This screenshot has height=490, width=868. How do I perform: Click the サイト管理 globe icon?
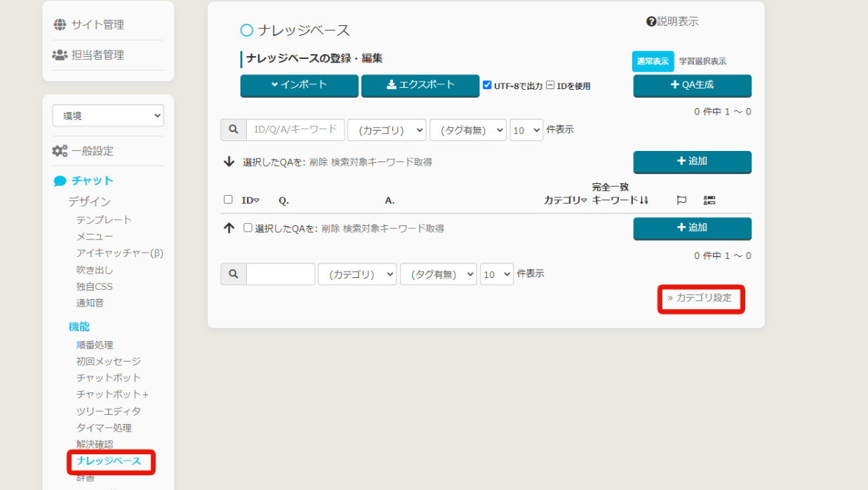[x=60, y=25]
